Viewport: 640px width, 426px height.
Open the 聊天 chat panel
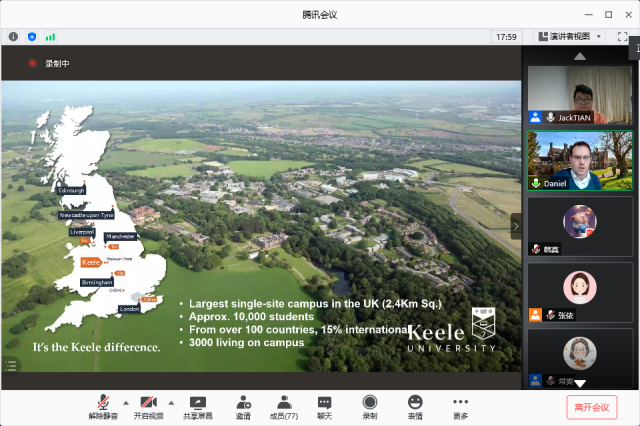(x=324, y=407)
